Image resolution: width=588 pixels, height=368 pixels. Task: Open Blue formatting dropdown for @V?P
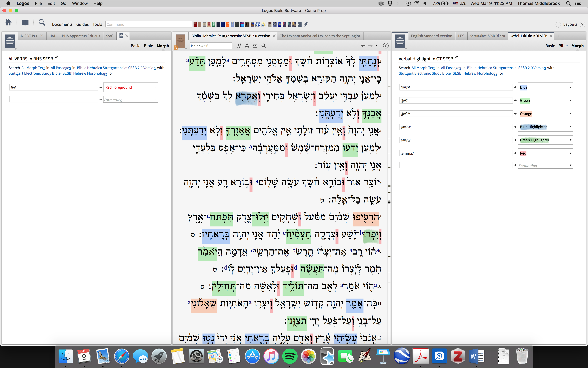click(545, 87)
